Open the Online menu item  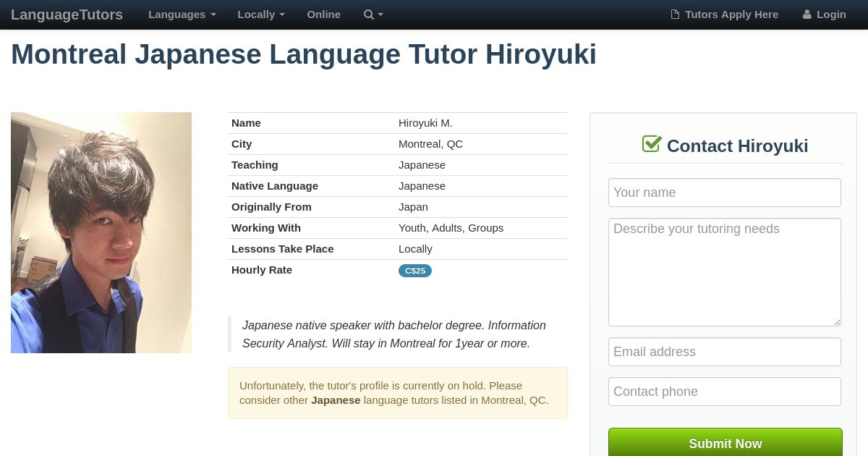323,14
